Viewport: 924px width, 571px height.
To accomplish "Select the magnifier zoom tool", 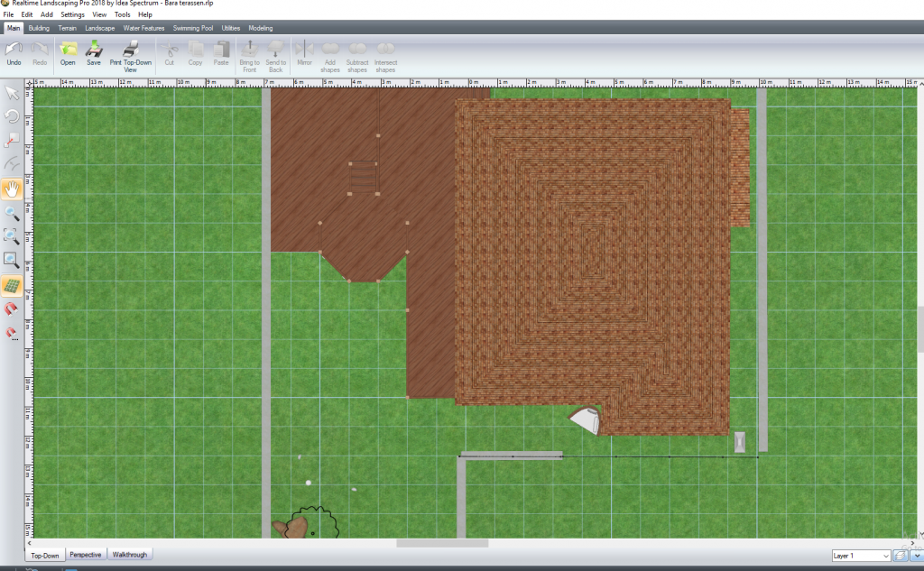I will [13, 213].
